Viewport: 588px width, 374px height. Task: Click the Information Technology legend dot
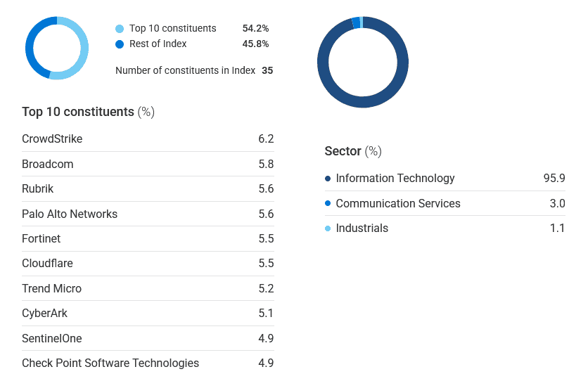click(328, 179)
